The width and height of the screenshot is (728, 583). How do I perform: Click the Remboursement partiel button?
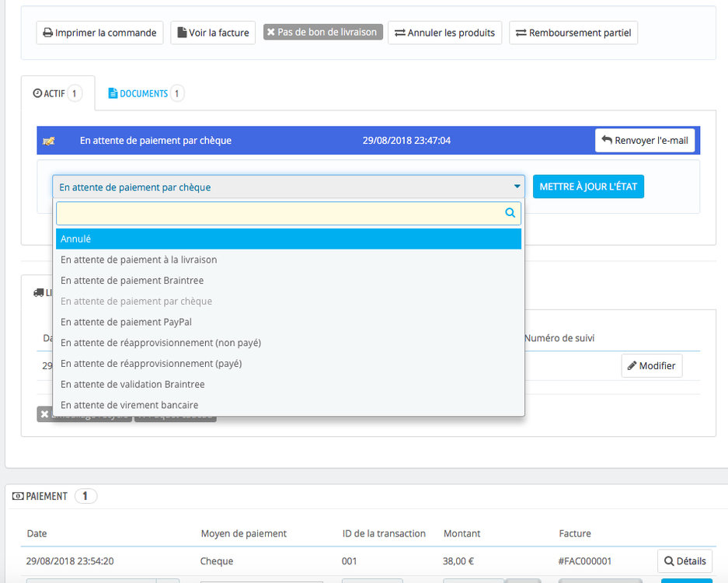(573, 33)
